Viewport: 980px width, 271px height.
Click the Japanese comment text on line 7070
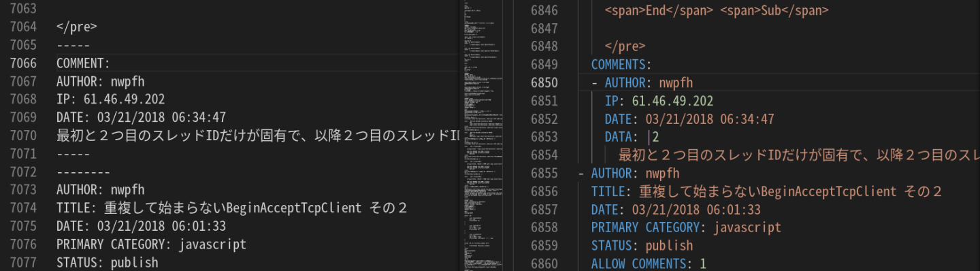point(259,135)
